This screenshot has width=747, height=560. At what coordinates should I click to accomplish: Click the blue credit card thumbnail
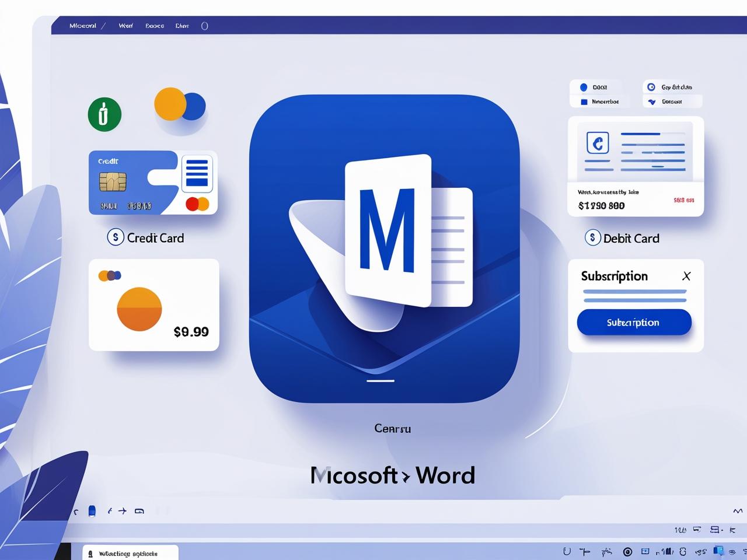click(x=133, y=183)
